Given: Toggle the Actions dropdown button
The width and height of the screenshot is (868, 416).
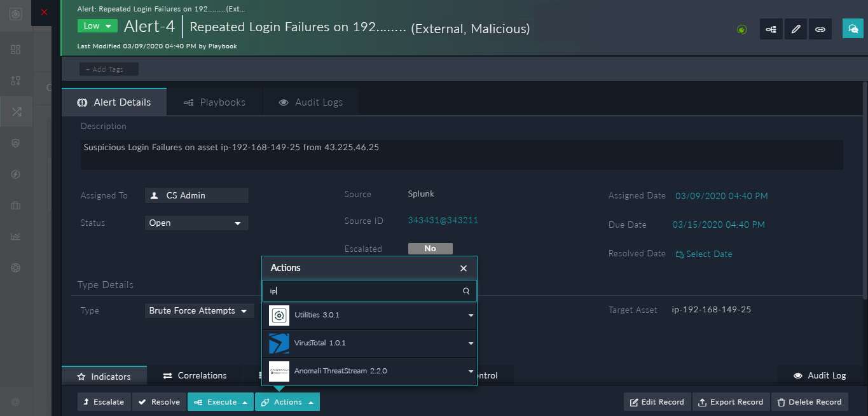Looking at the screenshot, I should [287, 402].
